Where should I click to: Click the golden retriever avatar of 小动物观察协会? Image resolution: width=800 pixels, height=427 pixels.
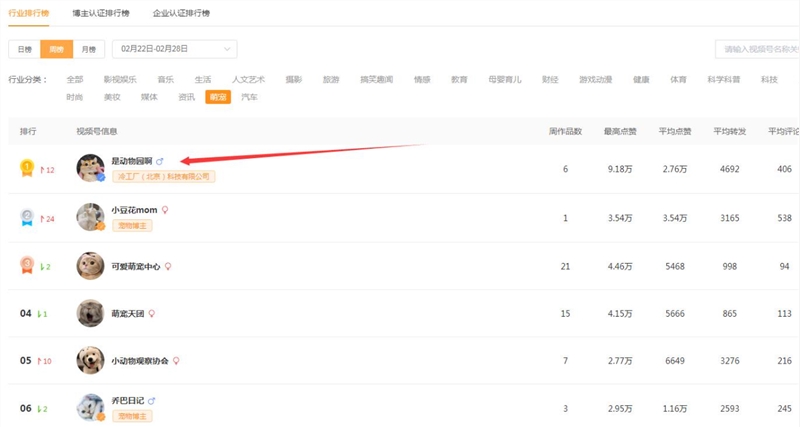[91, 360]
